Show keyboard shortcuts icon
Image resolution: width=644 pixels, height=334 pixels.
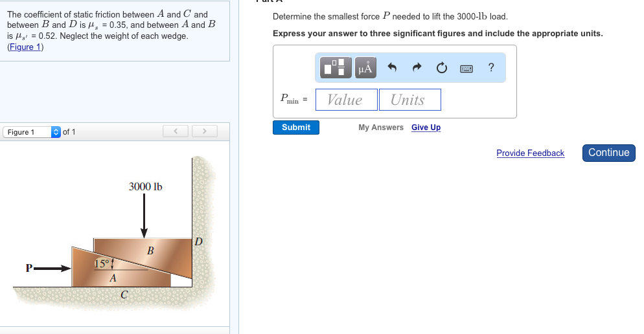coord(466,69)
